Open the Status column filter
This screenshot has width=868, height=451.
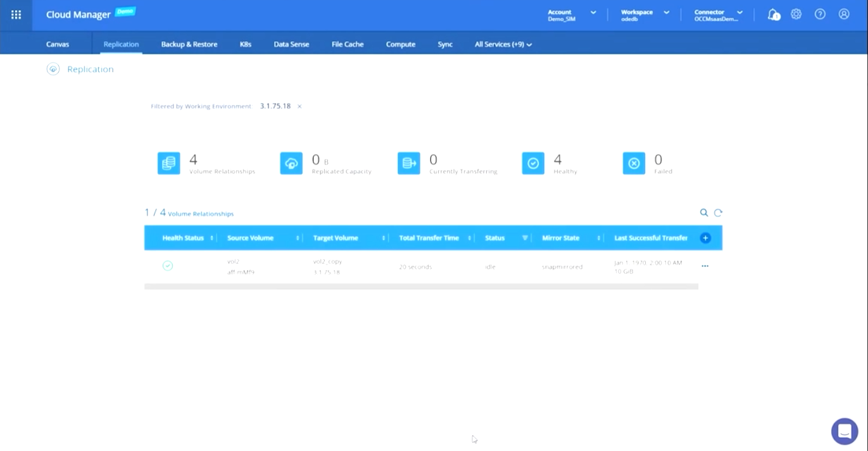tap(525, 238)
